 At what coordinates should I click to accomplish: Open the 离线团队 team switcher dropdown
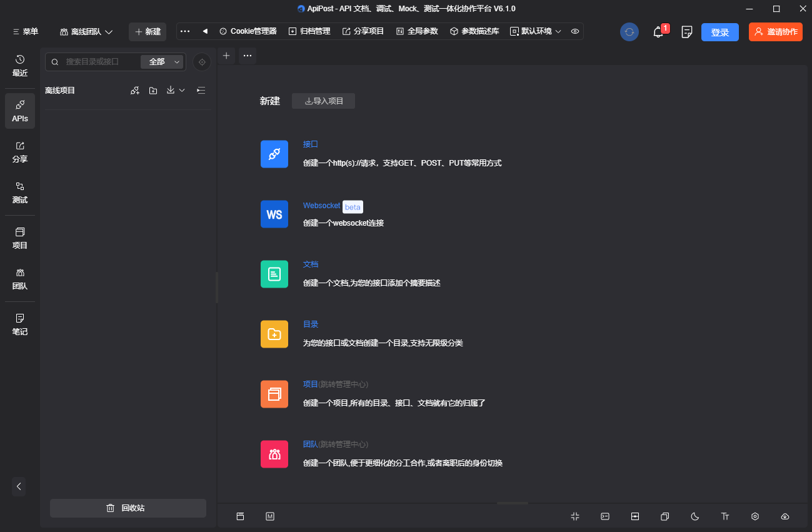pyautogui.click(x=86, y=31)
